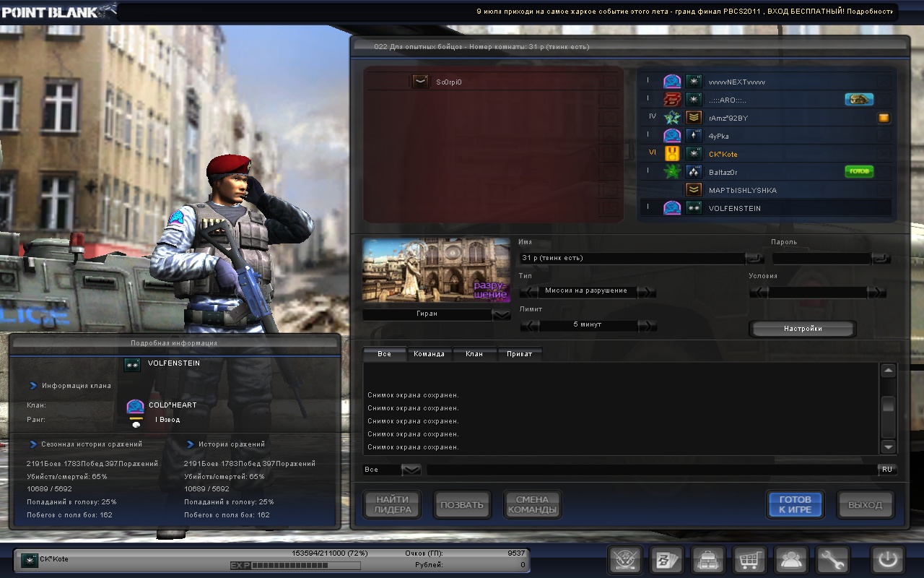Click the Настройки button
This screenshot has height=578, width=924.
(x=803, y=329)
